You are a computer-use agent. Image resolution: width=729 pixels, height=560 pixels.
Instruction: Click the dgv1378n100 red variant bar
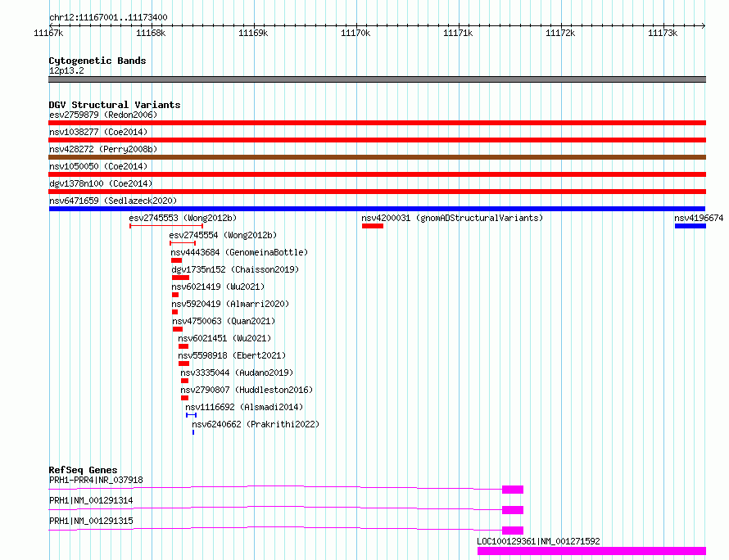pyautogui.click(x=377, y=192)
